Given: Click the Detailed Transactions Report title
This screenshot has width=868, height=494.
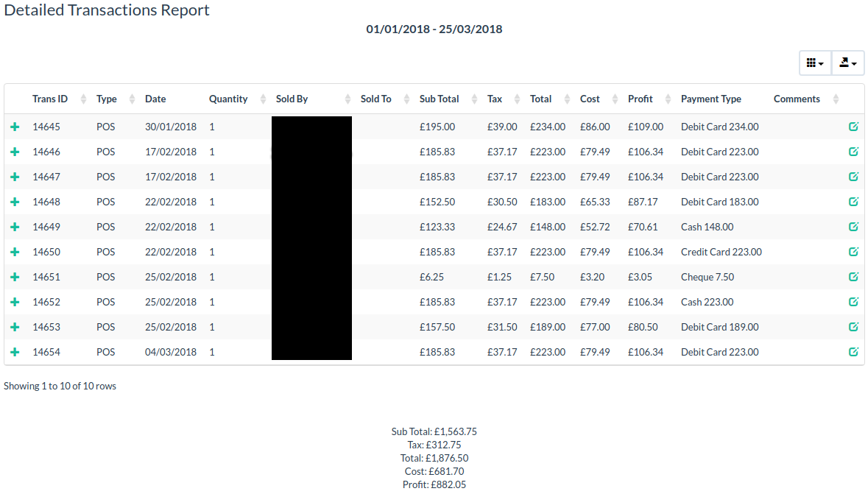Looking at the screenshot, I should (x=107, y=10).
